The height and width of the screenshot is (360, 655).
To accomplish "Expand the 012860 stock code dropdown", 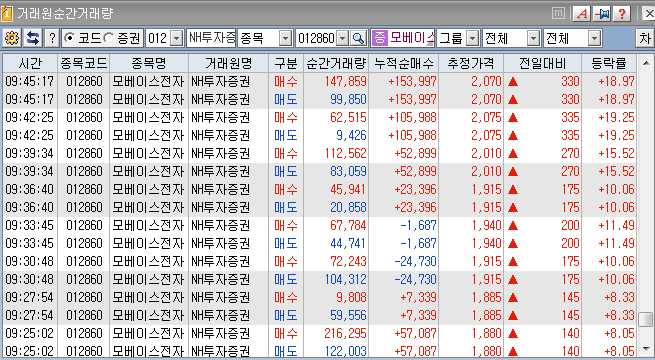I will pos(343,39).
